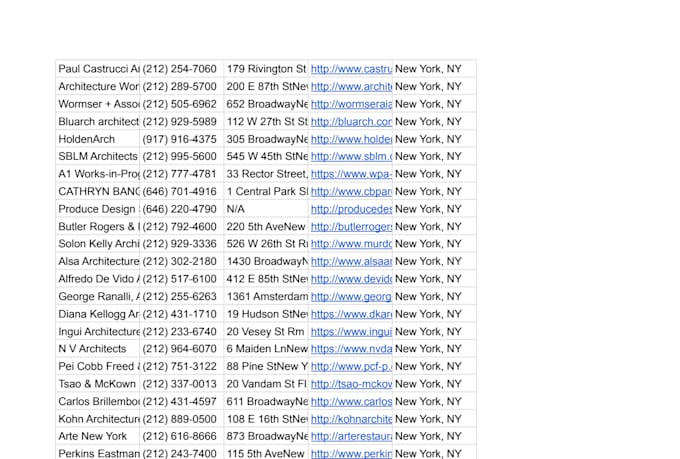680x459 pixels.
Task: Click the N V Architects cell
Action: point(98,349)
